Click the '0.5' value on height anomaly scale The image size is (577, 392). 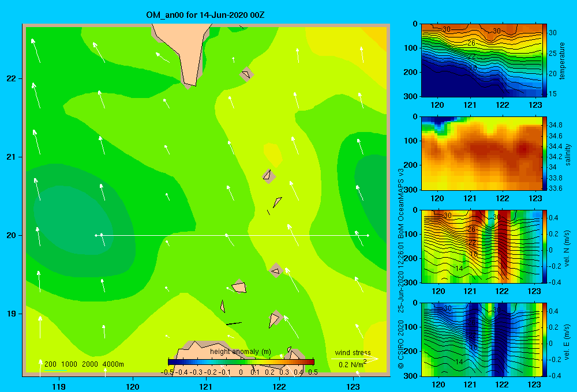(313, 372)
